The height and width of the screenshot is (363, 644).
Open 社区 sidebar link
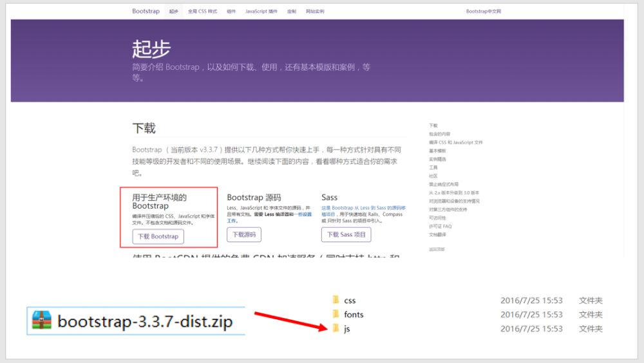433,176
